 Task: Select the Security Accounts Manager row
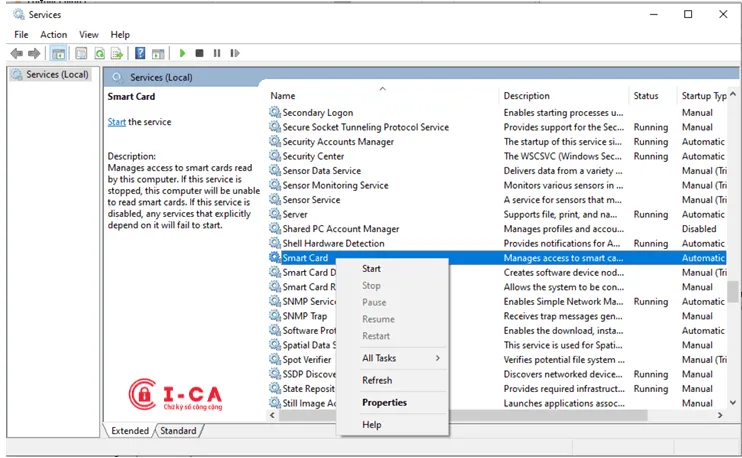point(497,141)
